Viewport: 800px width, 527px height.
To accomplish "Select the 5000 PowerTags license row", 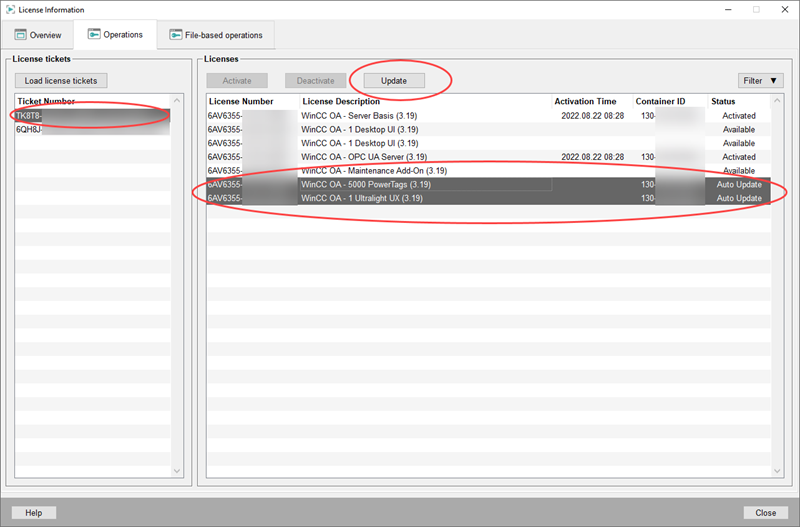I will pyautogui.click(x=488, y=185).
